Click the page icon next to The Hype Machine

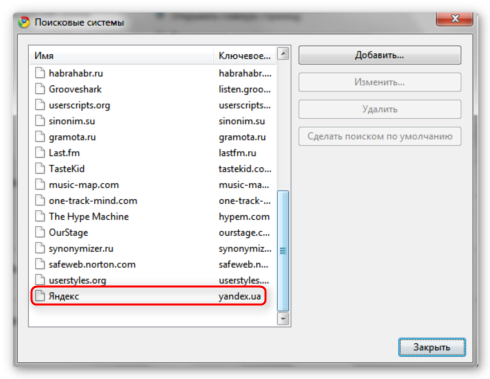pos(40,216)
